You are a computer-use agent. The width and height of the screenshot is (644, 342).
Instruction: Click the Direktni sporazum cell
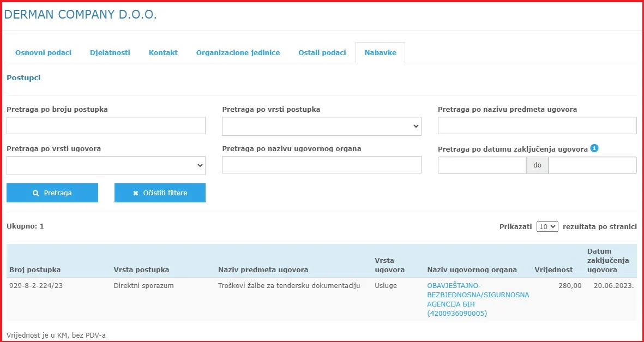[143, 285]
